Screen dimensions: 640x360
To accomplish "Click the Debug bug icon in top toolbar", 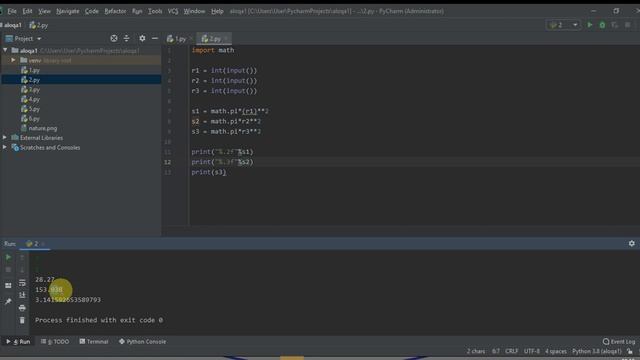I will point(602,25).
